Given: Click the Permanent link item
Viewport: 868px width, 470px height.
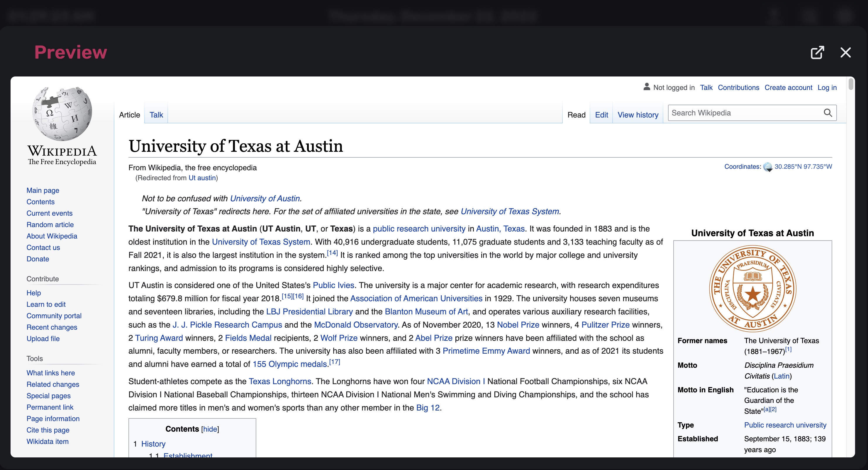Looking at the screenshot, I should (x=50, y=407).
